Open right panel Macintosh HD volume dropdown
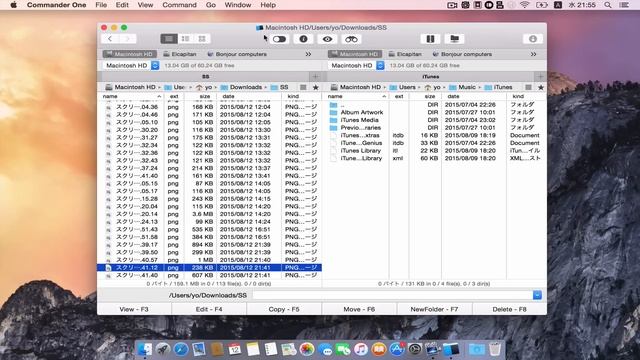Image resolution: width=640 pixels, height=360 pixels. (x=356, y=65)
